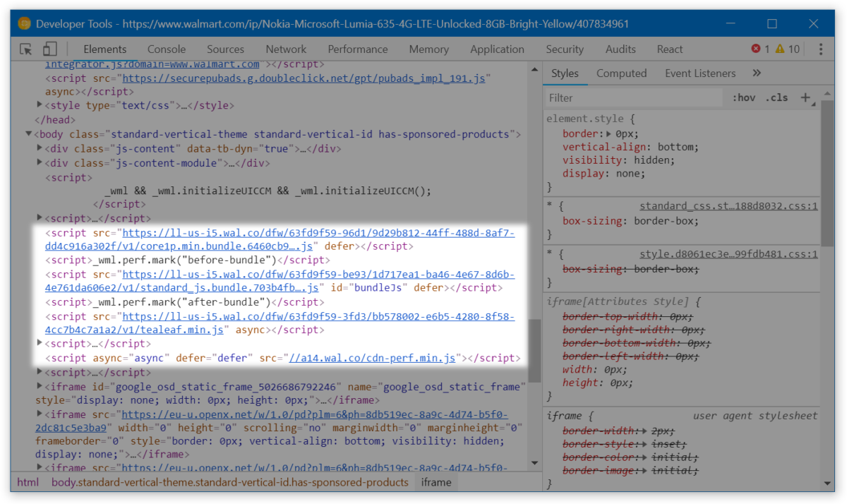The width and height of the screenshot is (847, 504).
Task: Open the Network panel
Action: [286, 49]
